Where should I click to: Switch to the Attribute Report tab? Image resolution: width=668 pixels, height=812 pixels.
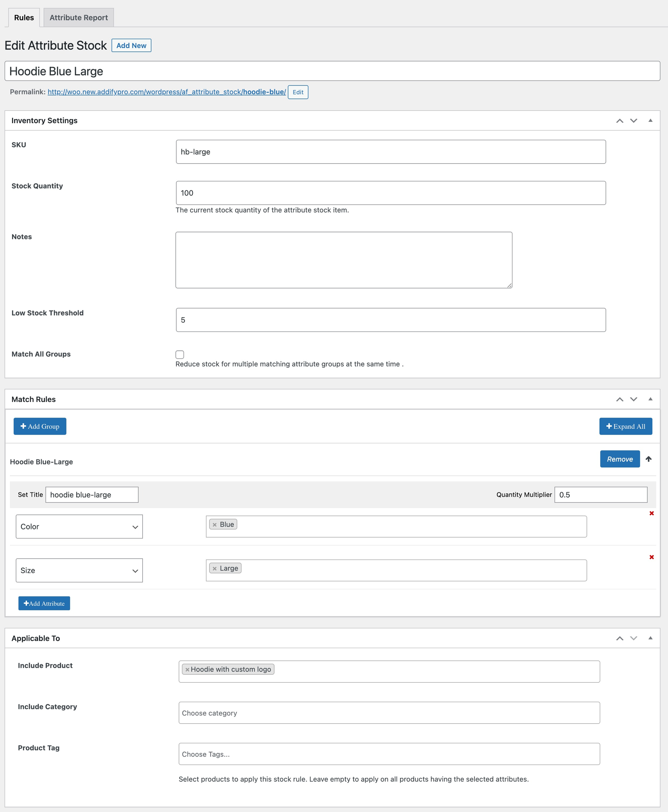78,17
